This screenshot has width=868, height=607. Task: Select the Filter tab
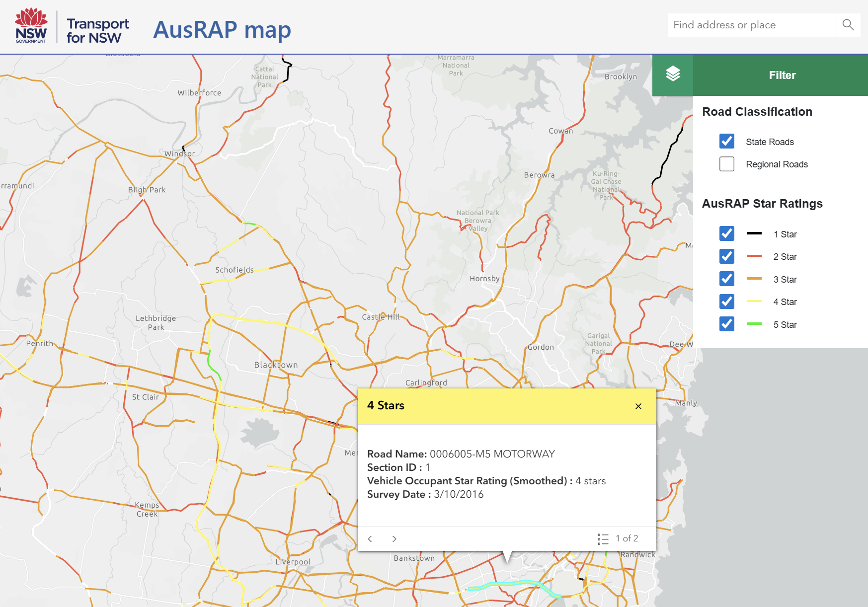(x=782, y=75)
